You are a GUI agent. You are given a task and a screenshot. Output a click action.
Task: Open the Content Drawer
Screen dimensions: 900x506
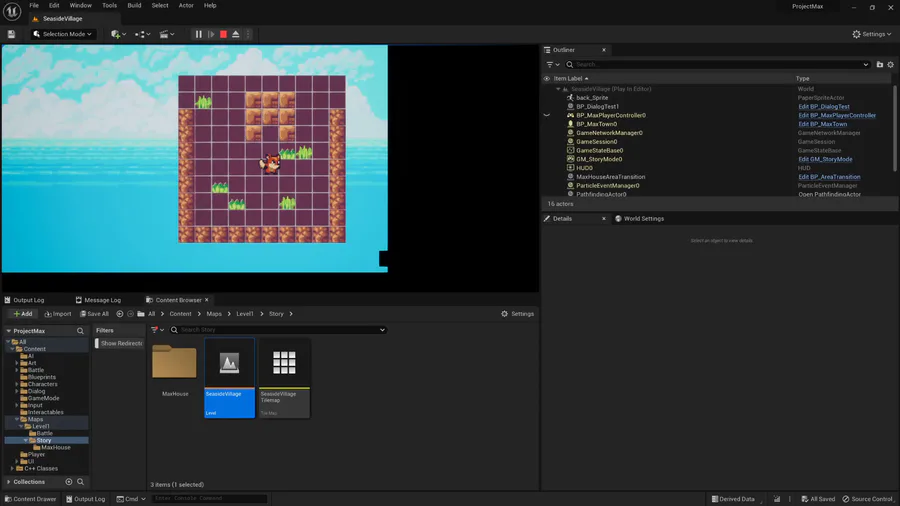pos(30,499)
